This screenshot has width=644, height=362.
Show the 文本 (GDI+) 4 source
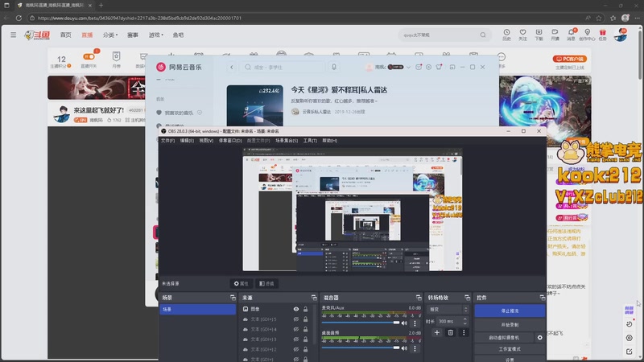pyautogui.click(x=296, y=329)
